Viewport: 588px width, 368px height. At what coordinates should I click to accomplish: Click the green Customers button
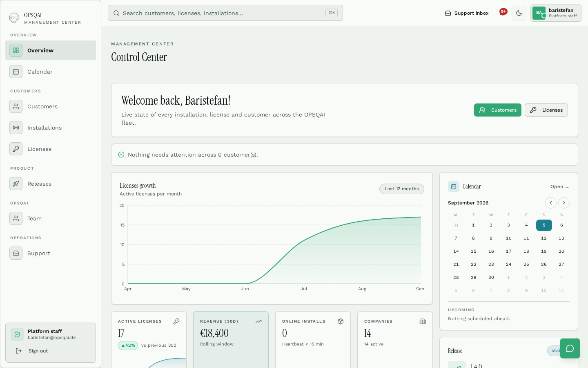coord(498,110)
